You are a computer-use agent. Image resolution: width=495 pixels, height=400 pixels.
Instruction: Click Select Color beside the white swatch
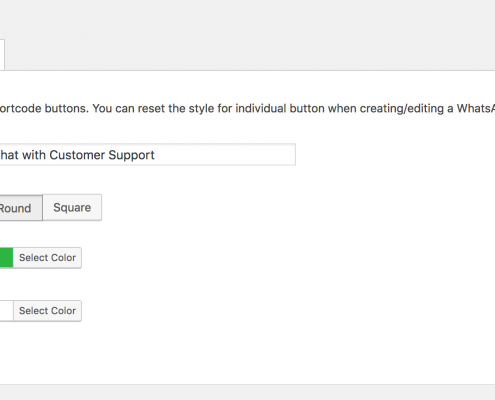[47, 311]
